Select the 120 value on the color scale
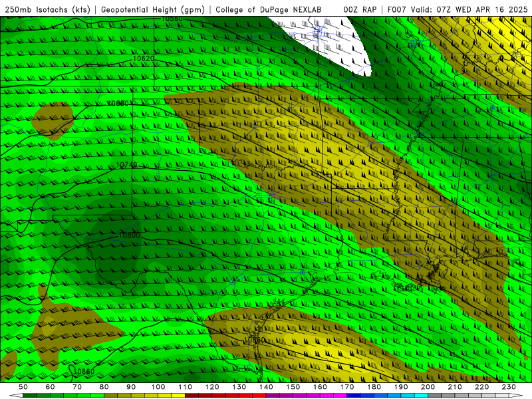The height and width of the screenshot is (399, 532). pos(212,387)
